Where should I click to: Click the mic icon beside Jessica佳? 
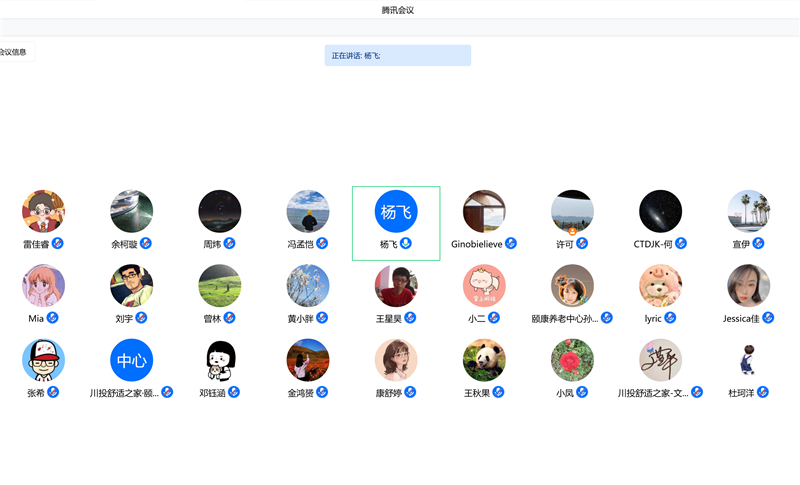pyautogui.click(x=769, y=318)
